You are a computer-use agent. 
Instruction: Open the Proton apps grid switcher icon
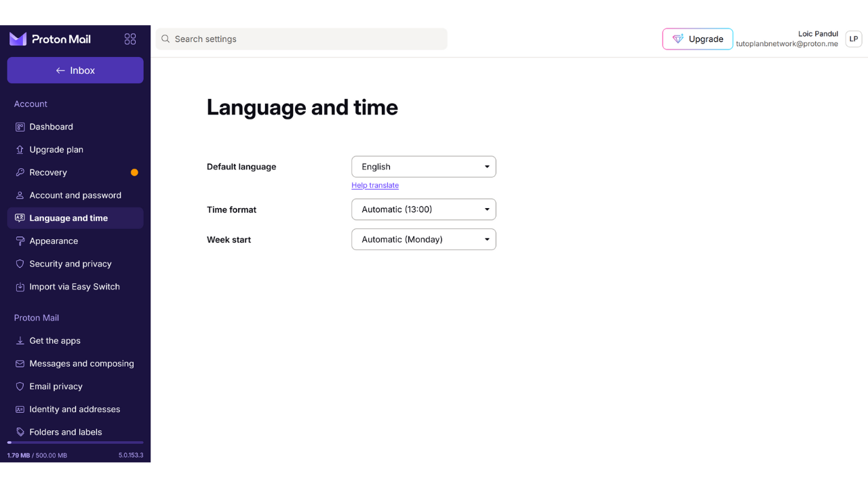coord(130,39)
